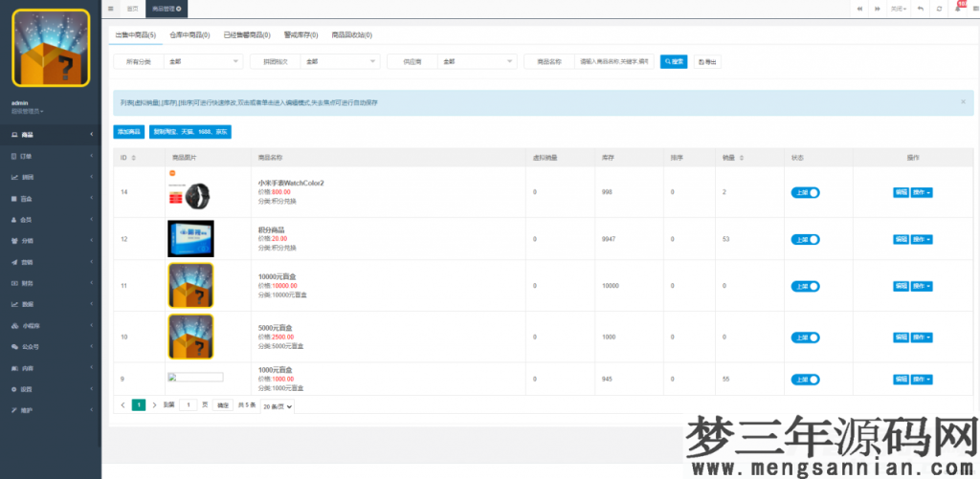Open the 会员 sidebar menu icon
Viewport: 980px width, 479px height.
pos(14,220)
